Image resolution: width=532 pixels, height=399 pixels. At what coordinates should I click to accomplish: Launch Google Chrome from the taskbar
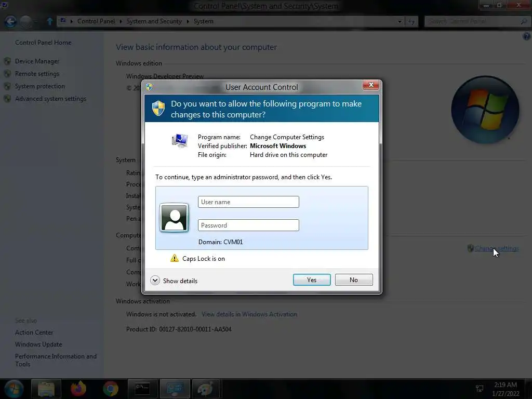click(x=111, y=389)
